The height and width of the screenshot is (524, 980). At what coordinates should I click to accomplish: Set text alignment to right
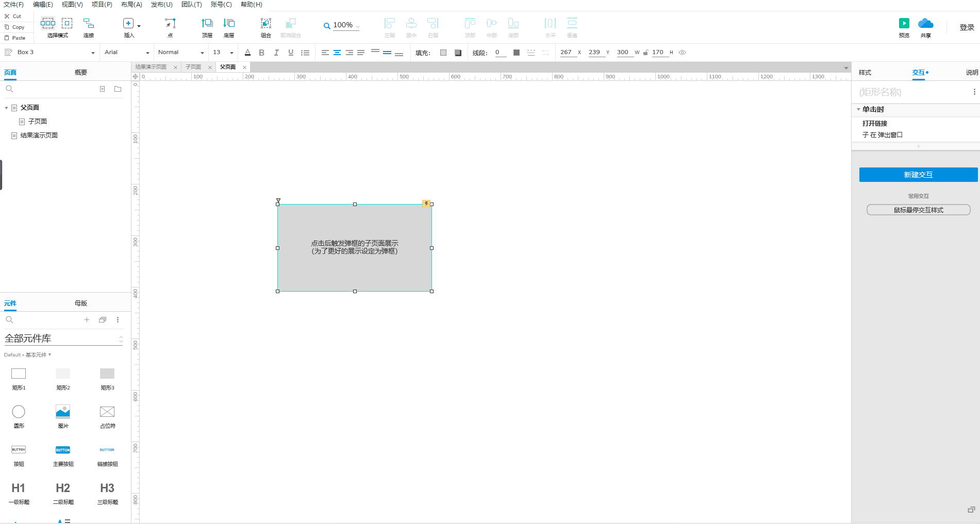[350, 53]
